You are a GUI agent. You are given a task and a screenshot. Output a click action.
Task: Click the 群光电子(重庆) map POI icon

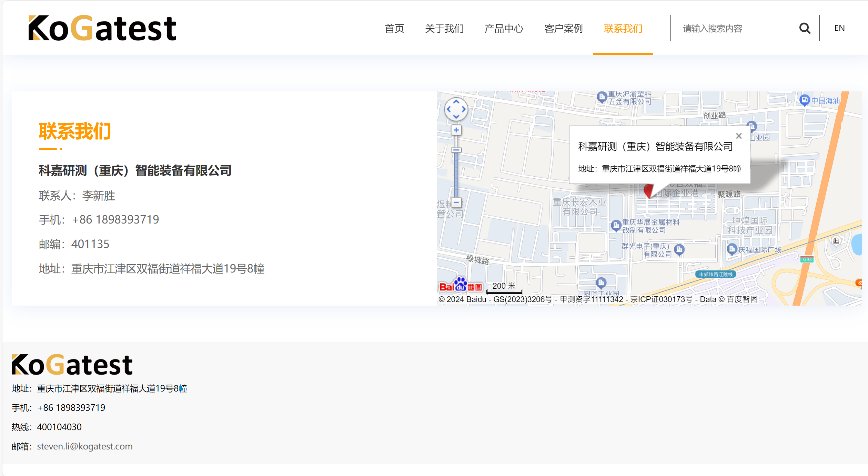(x=679, y=249)
